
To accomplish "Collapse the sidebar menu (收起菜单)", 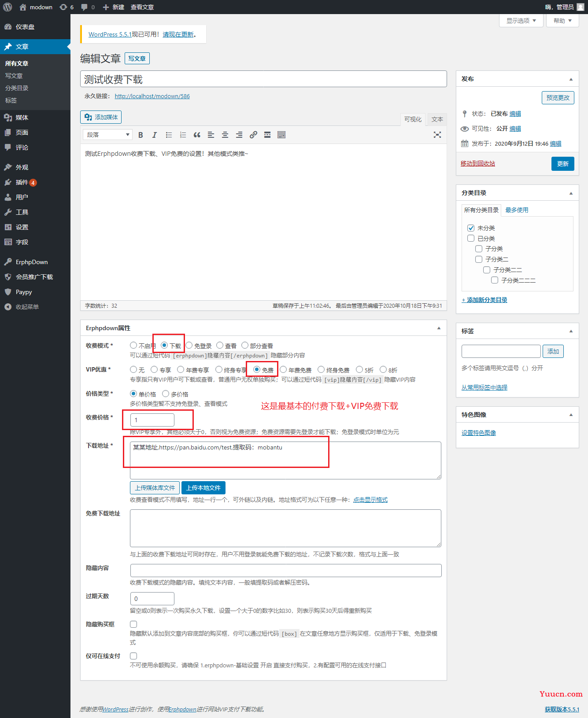I will point(35,307).
